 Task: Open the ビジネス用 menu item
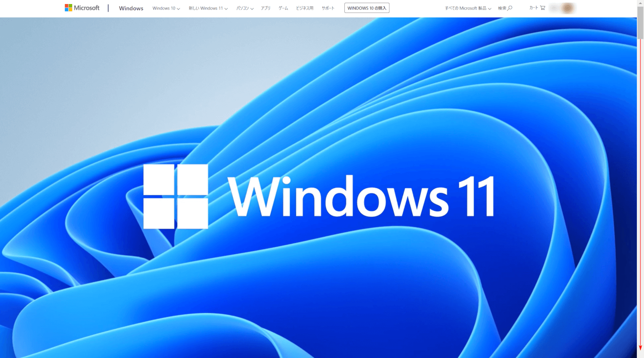(x=305, y=8)
